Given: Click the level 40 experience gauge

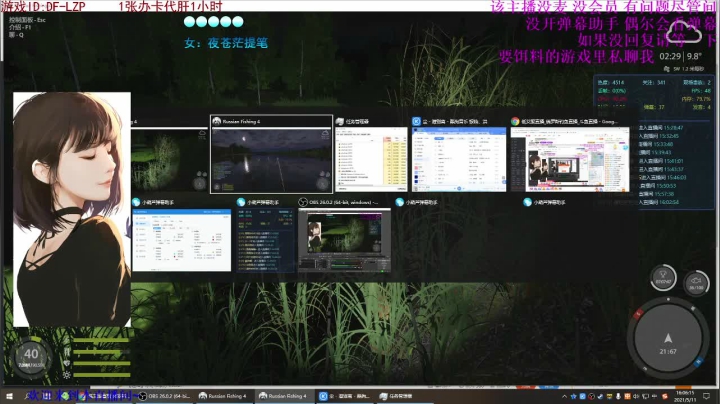Looking at the screenshot, I should (31, 357).
